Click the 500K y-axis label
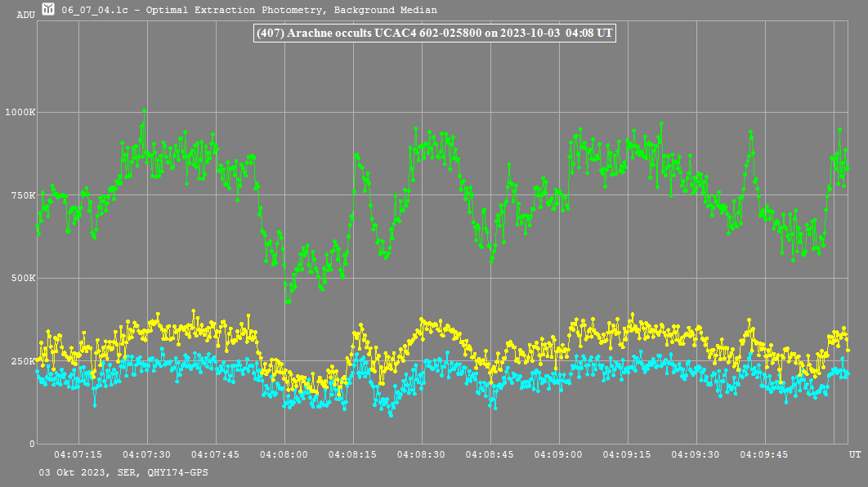The width and height of the screenshot is (868, 487). coord(21,278)
